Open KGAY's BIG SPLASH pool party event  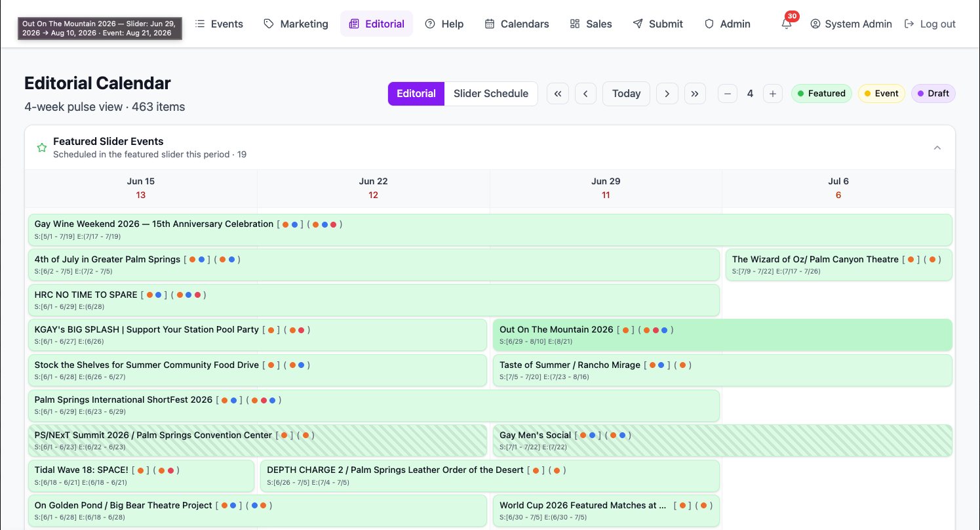(x=258, y=335)
